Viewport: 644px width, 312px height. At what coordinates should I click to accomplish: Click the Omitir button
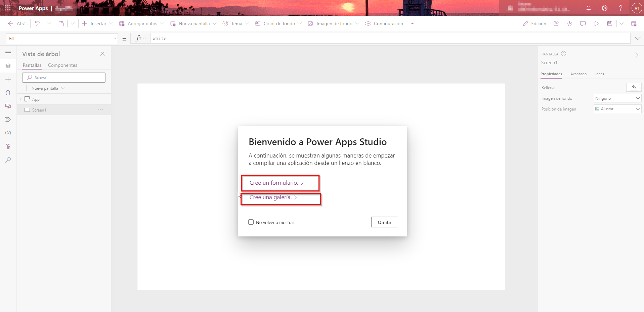[x=384, y=222]
